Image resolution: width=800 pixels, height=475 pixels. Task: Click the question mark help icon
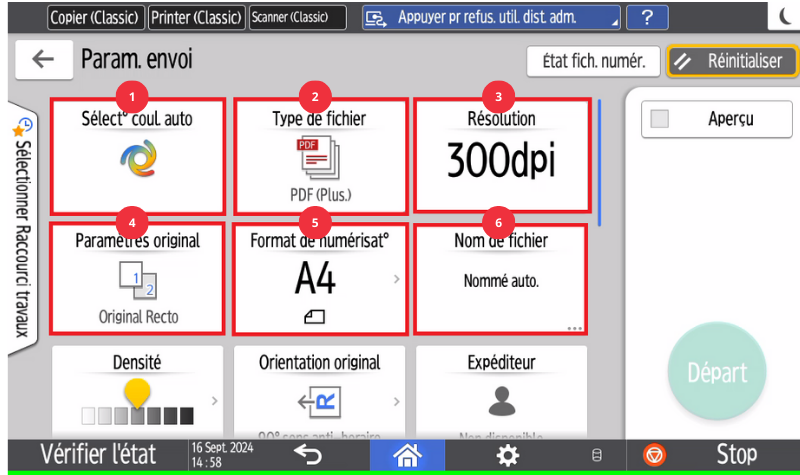coord(648,17)
